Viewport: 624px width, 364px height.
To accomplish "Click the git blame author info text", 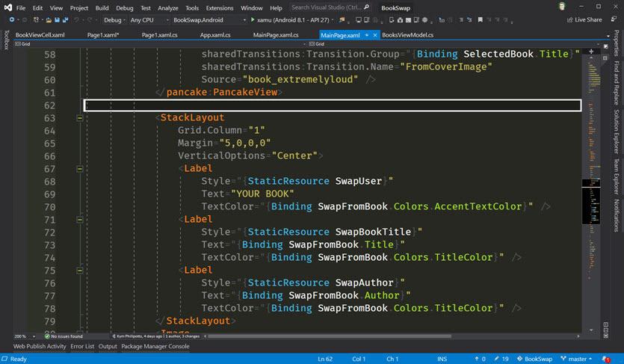I will tap(156, 336).
